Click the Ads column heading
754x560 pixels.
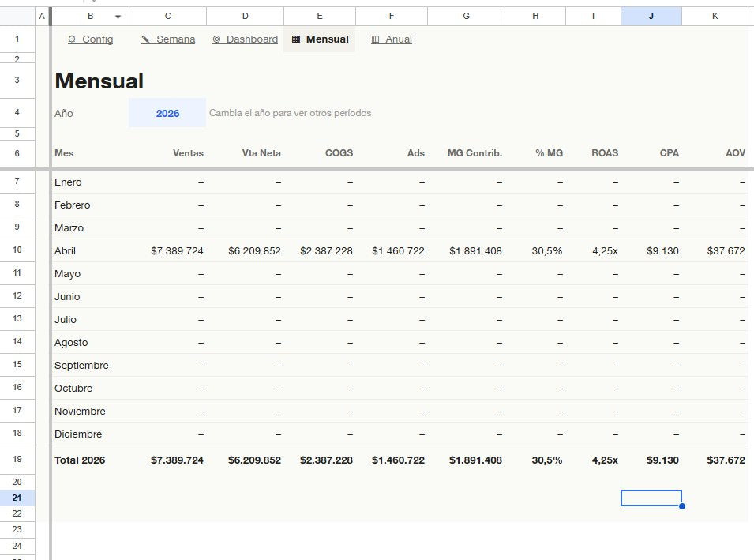click(x=416, y=153)
